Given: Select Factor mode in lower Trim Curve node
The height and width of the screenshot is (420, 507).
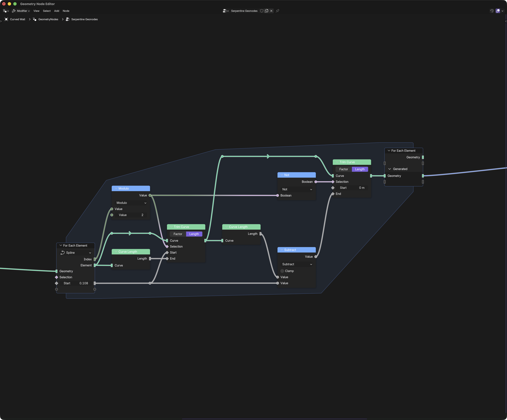Looking at the screenshot, I should pyautogui.click(x=178, y=234).
